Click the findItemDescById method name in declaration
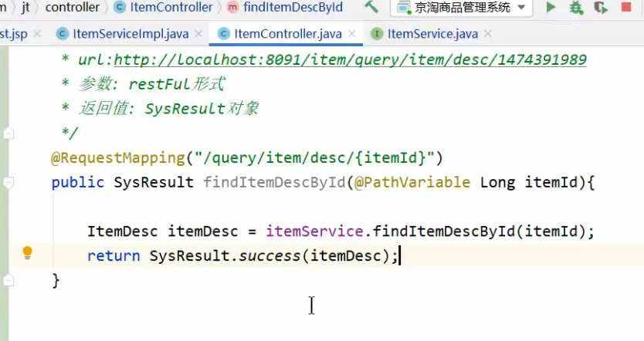Viewport: 644px width, 341px height. (x=274, y=182)
